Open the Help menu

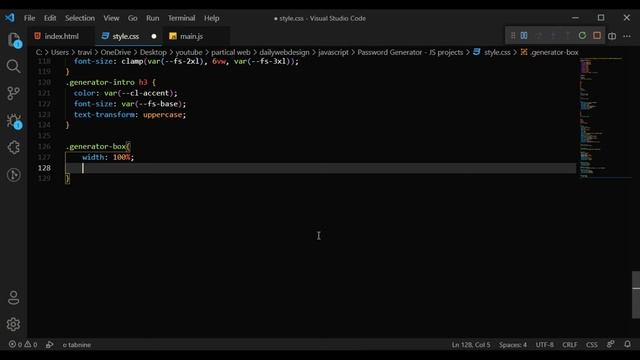(x=211, y=18)
